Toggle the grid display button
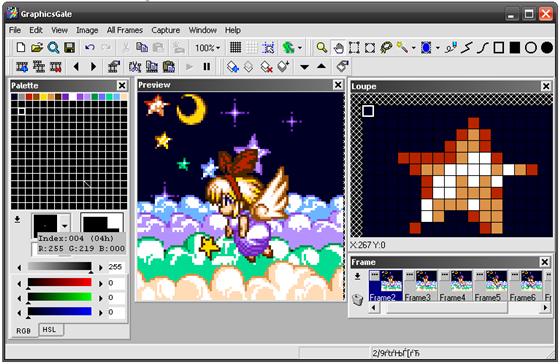560x364 pixels. (x=235, y=48)
